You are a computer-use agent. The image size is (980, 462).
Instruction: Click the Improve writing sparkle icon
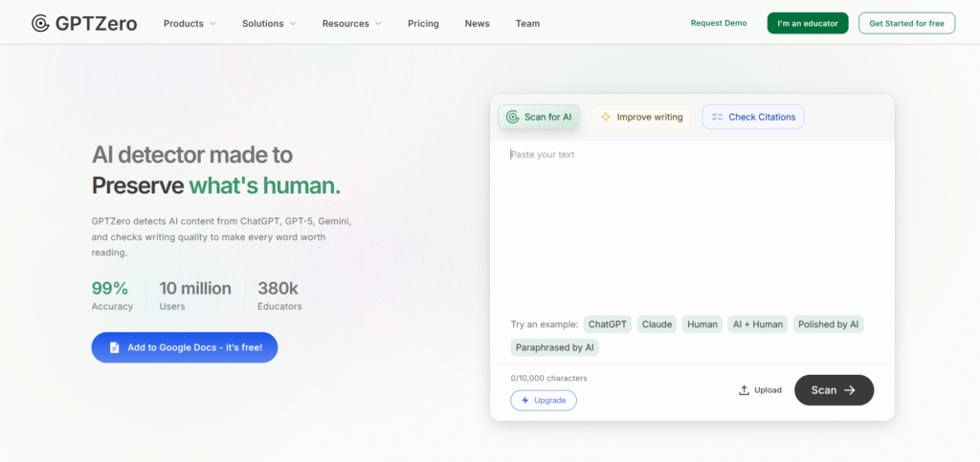[x=605, y=117]
